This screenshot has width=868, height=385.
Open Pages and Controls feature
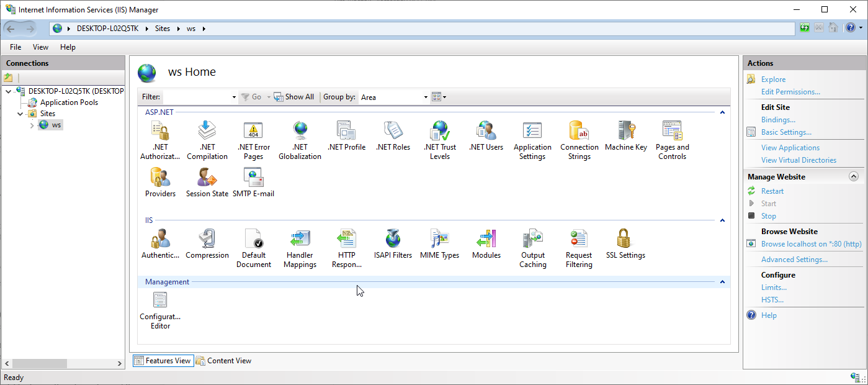click(672, 140)
